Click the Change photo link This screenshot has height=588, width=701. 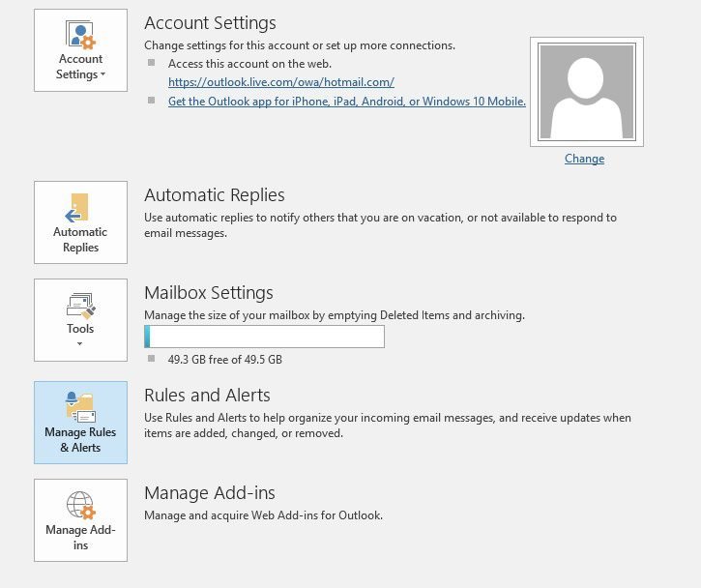click(x=584, y=159)
